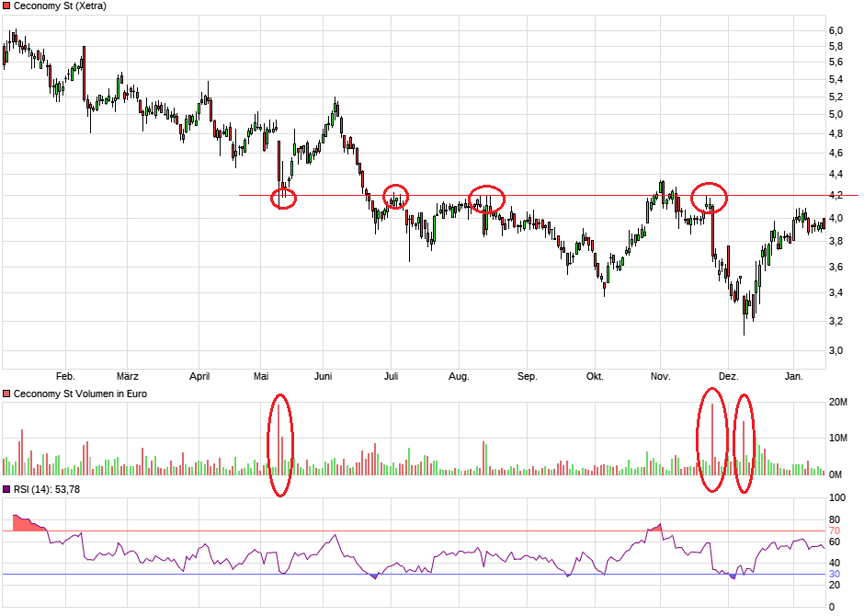Select the blue 30 RSI threshold value
Screen dimensions: 864x616
point(835,574)
